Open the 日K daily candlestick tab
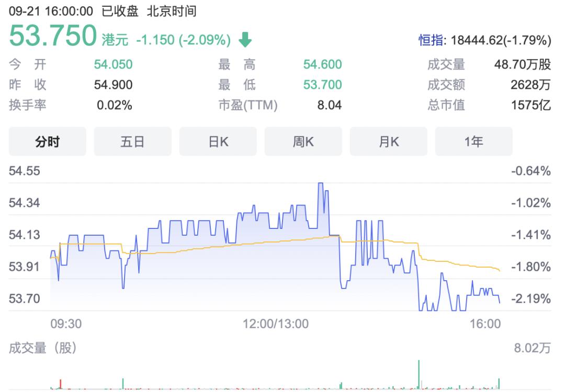The width and height of the screenshot is (565, 392). click(218, 141)
